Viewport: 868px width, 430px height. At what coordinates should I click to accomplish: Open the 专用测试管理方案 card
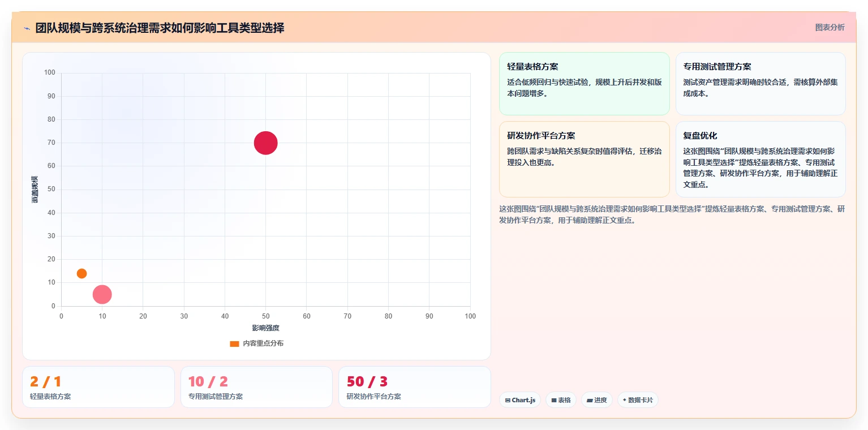(x=760, y=84)
